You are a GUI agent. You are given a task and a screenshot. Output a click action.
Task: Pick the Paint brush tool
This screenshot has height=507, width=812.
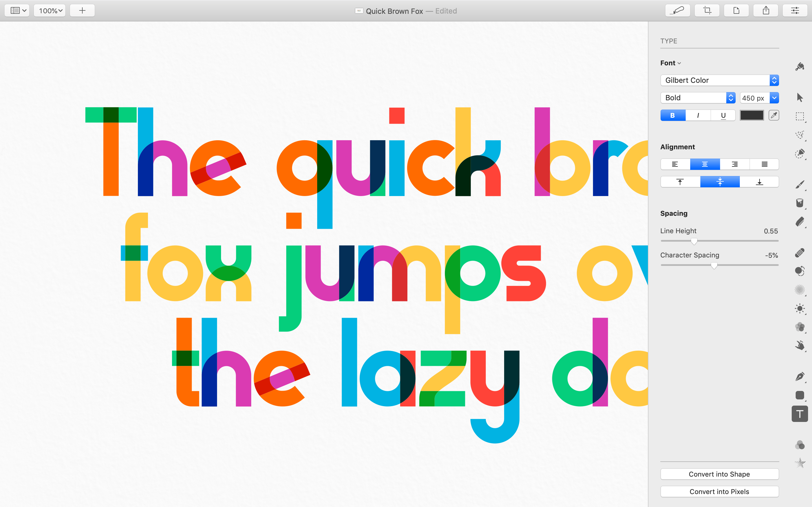point(800,184)
